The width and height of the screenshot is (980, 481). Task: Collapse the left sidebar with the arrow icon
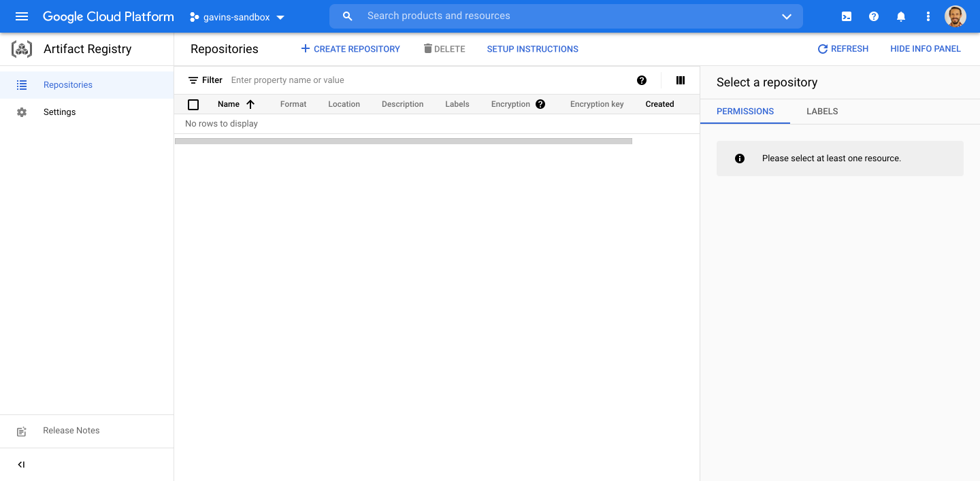click(20, 464)
